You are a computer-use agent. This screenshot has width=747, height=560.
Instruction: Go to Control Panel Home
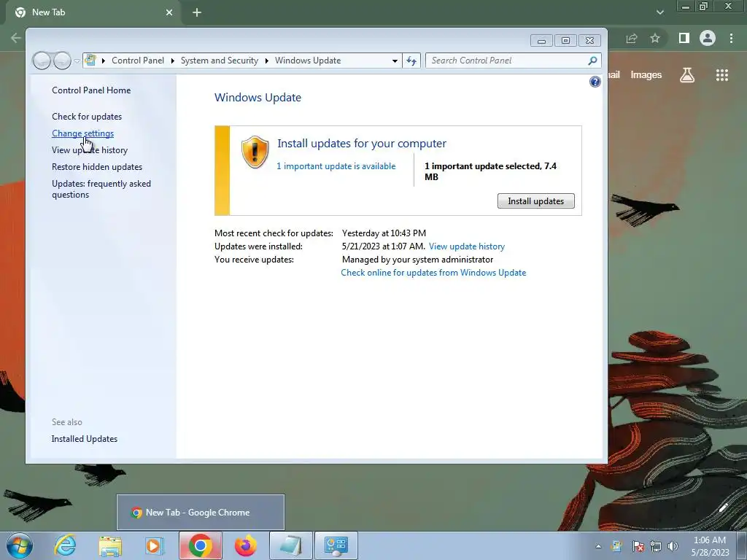point(91,90)
